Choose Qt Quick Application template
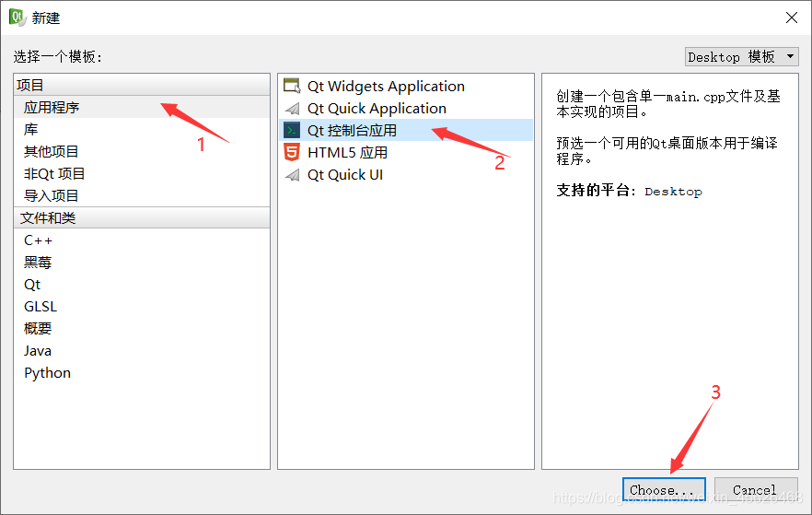This screenshot has width=812, height=515. (x=406, y=109)
